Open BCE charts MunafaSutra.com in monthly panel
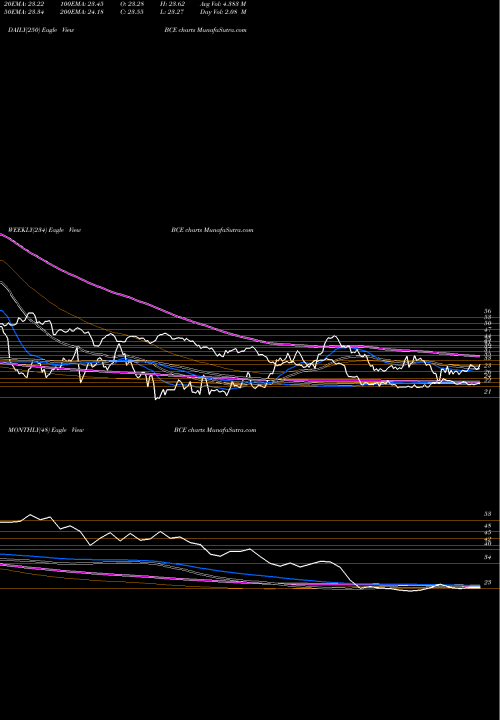500x720 pixels. (215, 430)
